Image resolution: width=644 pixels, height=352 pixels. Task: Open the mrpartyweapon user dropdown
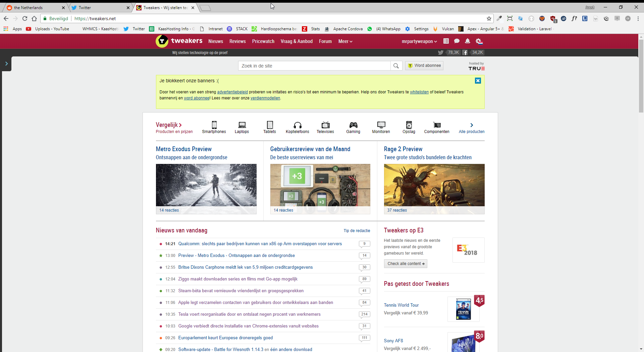tap(419, 41)
